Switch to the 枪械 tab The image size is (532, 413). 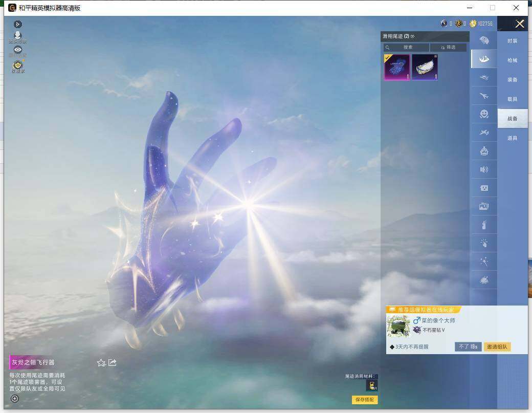coord(513,60)
